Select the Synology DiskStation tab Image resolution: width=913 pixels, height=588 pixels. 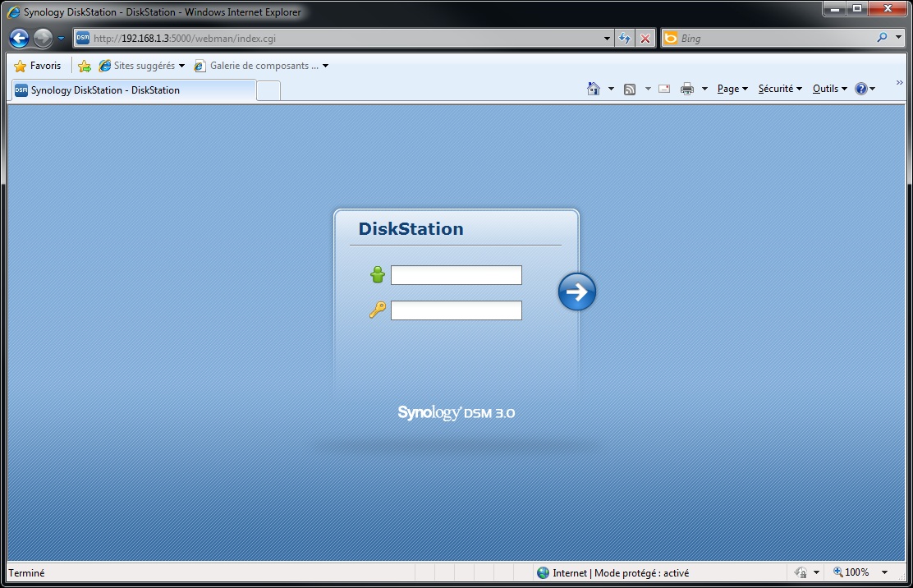coord(133,90)
